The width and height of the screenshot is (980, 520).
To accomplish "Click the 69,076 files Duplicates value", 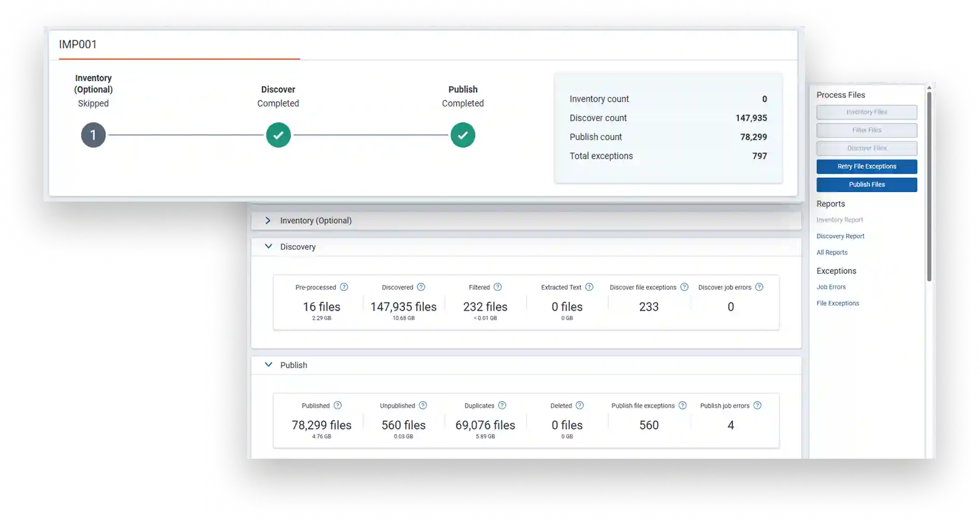I will pos(485,425).
